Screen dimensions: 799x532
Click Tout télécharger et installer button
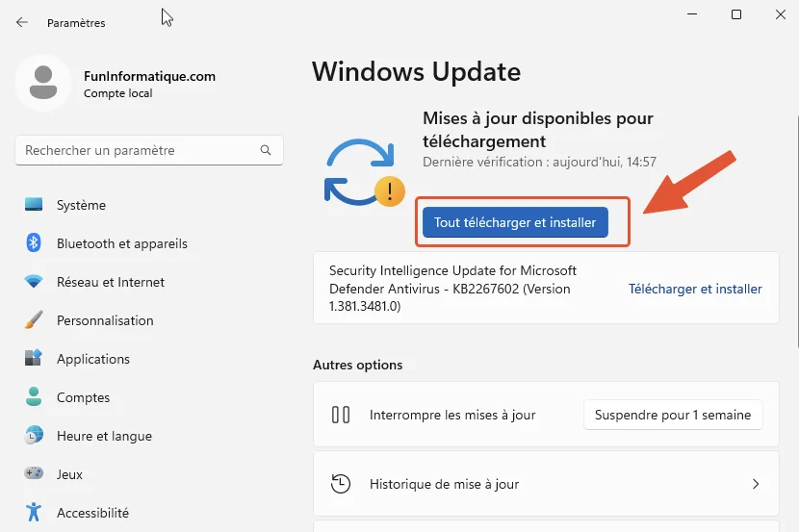(515, 222)
